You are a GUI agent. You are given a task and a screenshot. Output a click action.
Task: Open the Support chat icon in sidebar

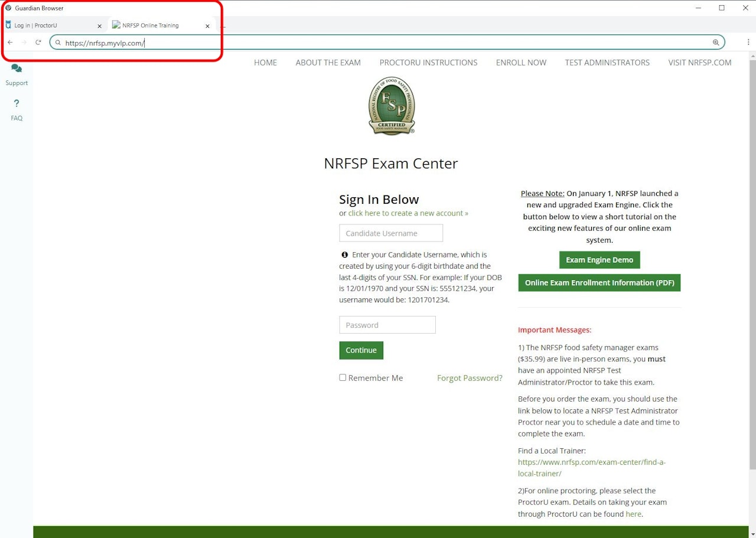tap(17, 69)
